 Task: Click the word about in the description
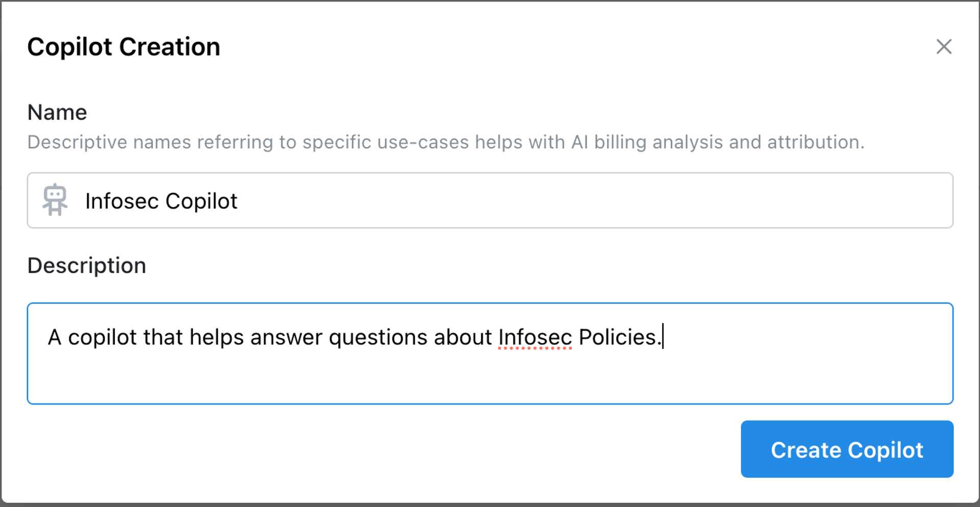coord(462,337)
